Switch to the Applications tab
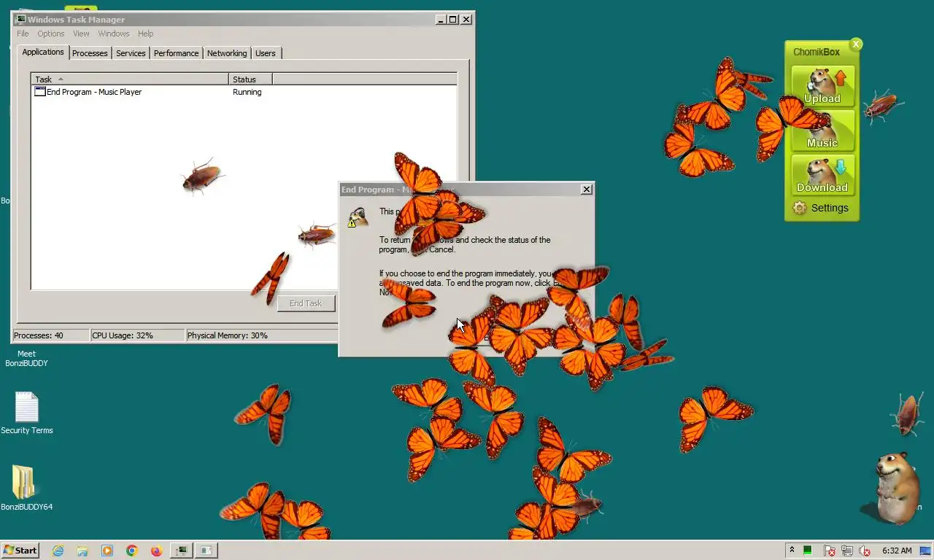The width and height of the screenshot is (934, 560). click(x=43, y=52)
